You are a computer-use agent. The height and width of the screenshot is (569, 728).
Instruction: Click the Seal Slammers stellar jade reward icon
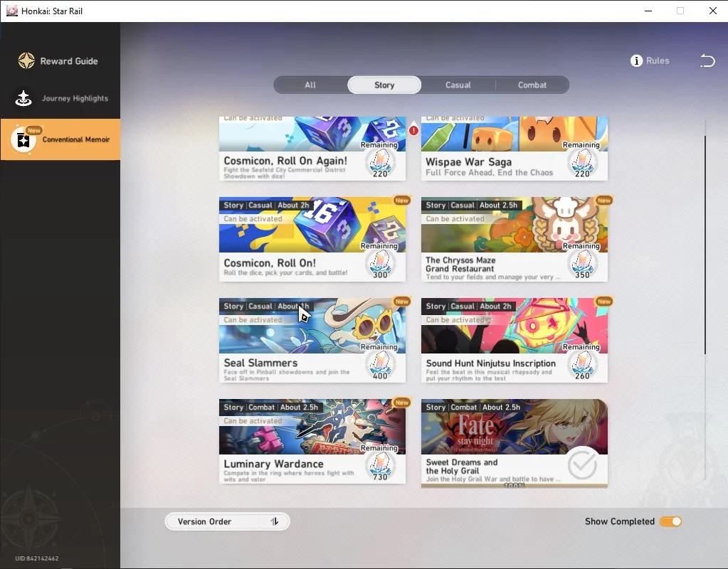coord(380,366)
